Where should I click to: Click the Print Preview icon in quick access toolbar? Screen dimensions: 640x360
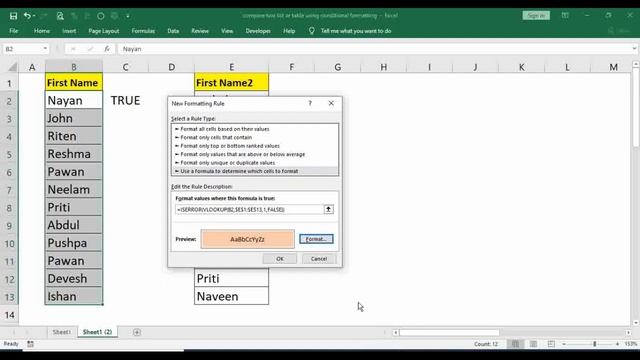click(60, 16)
